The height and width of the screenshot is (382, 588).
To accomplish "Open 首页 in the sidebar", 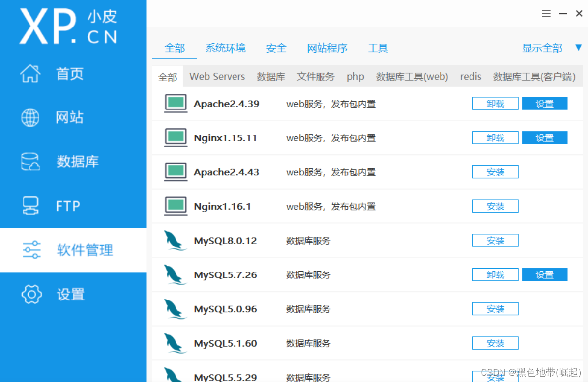I will [x=70, y=73].
